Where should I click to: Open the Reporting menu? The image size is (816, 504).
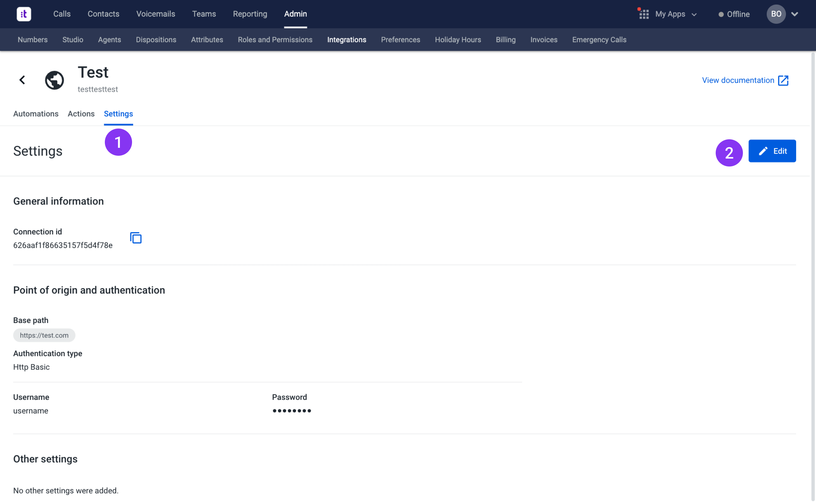click(250, 14)
